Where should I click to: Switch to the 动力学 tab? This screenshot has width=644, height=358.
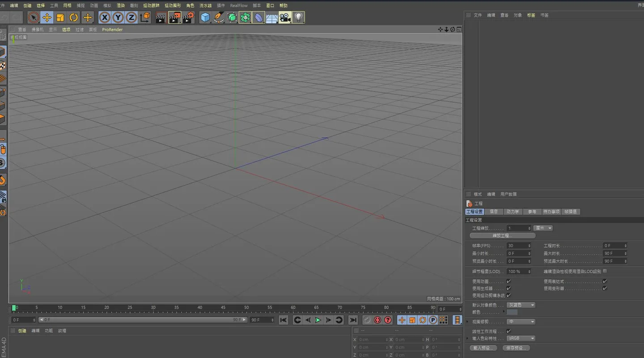513,212
